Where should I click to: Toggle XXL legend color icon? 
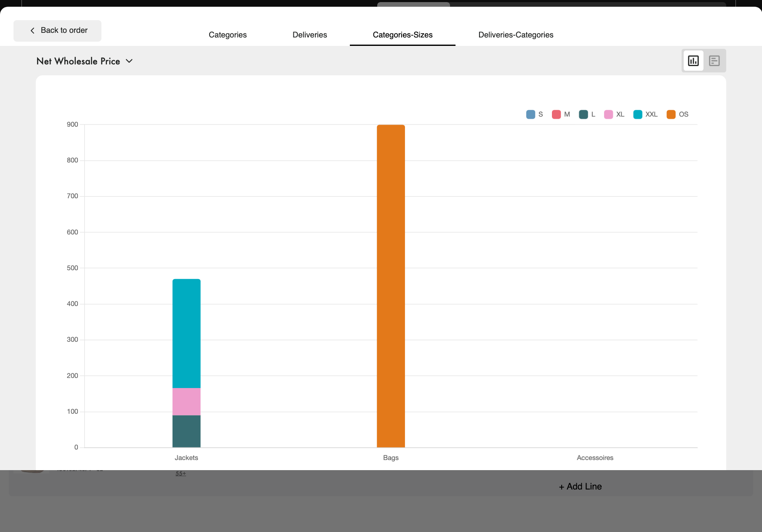[637, 114]
